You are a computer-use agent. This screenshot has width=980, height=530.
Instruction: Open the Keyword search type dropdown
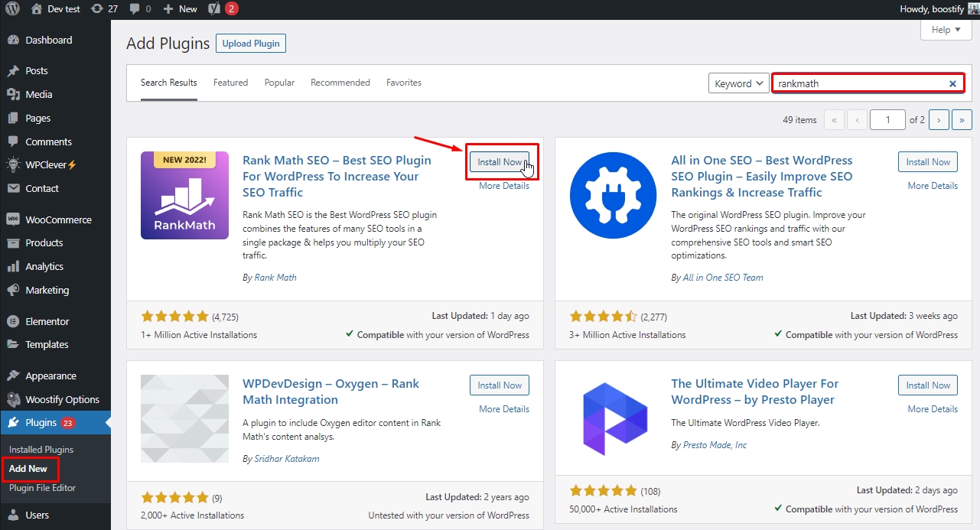click(x=738, y=83)
